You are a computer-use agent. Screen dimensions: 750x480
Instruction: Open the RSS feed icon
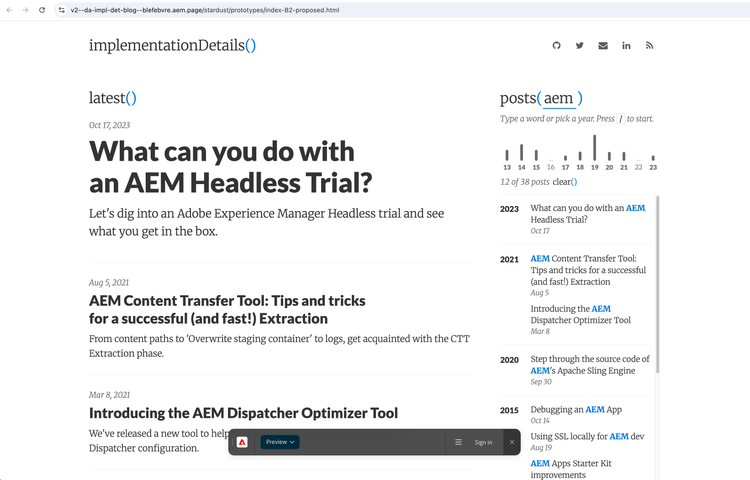[x=649, y=45]
